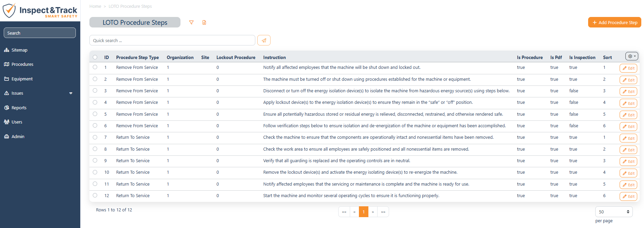
Task: Click the LOTO Procedure Steps title
Action: tap(135, 22)
